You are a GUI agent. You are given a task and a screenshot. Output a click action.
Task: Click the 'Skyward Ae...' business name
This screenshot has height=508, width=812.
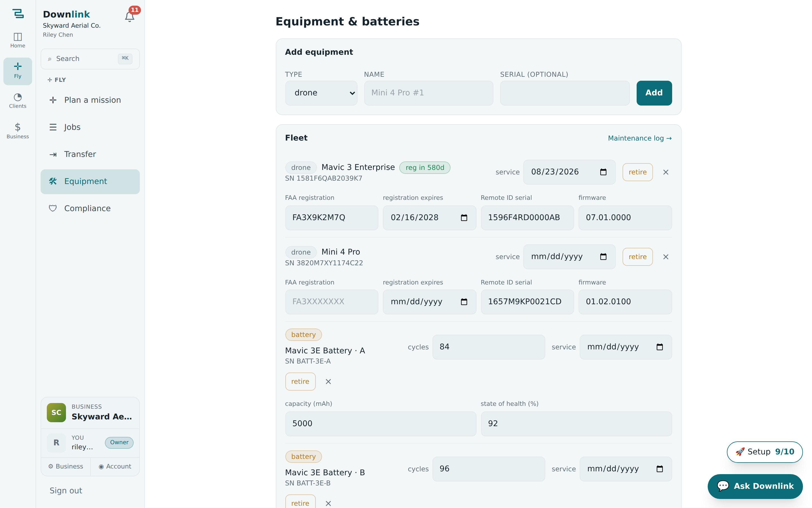pos(102,417)
